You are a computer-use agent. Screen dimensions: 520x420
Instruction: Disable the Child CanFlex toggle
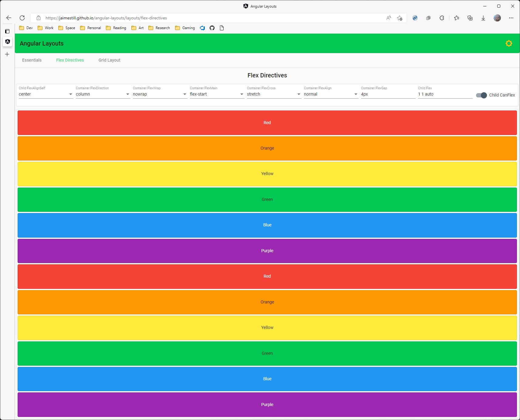click(x=481, y=95)
